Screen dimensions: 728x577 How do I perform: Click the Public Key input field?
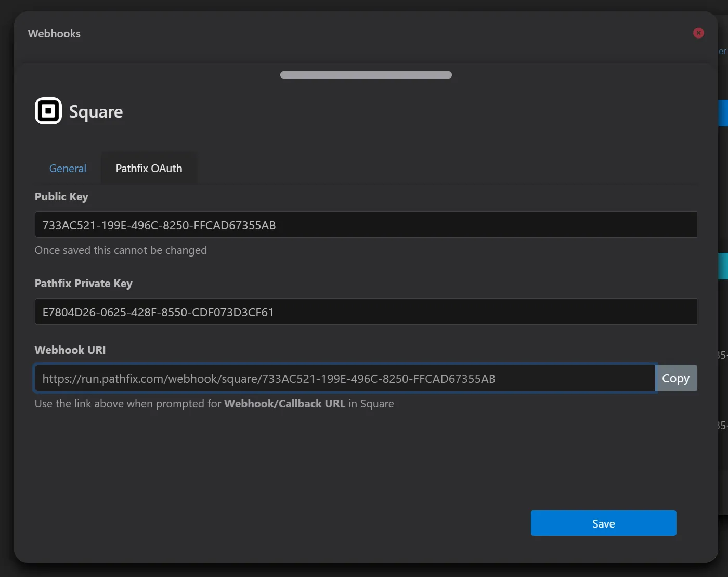[366, 225]
